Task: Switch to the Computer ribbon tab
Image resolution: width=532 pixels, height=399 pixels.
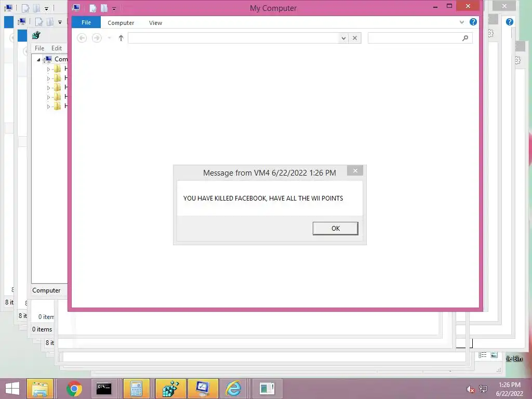Action: (121, 23)
